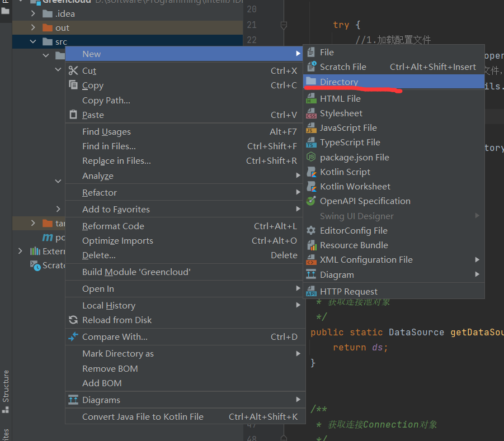Choose Copy Path... menu entry
This screenshot has height=441, width=504.
(x=185, y=100)
